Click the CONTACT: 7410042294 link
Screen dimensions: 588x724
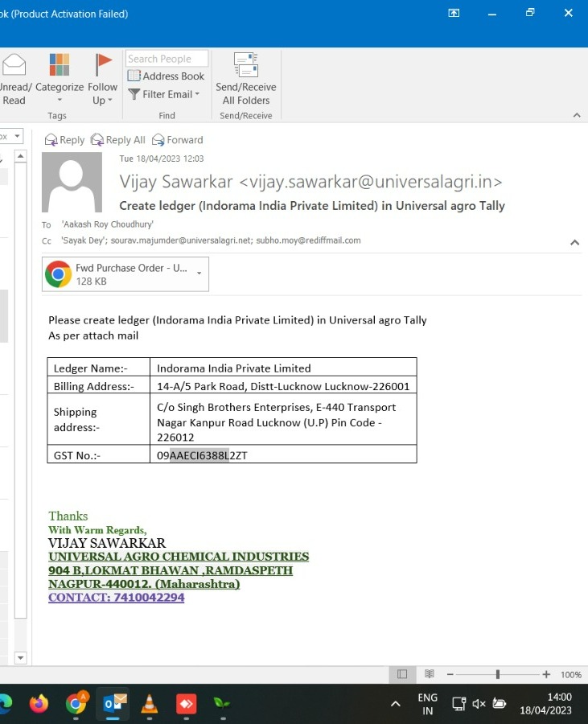pos(116,598)
